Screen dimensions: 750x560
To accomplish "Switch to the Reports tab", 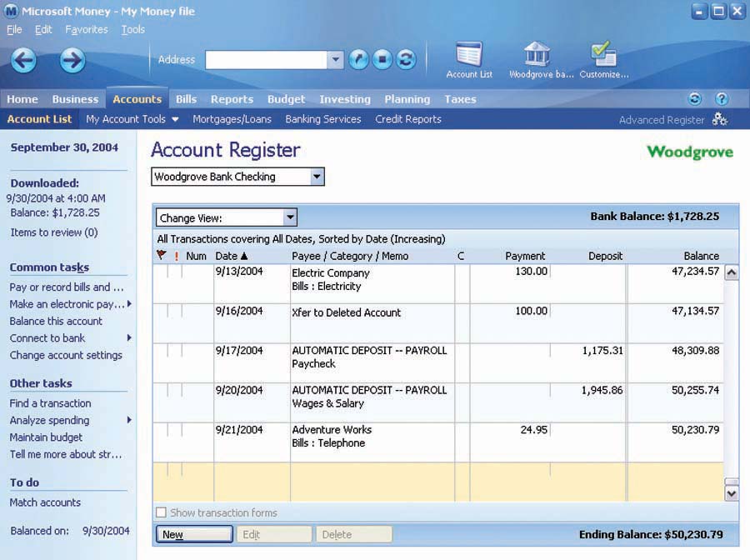I will point(232,99).
